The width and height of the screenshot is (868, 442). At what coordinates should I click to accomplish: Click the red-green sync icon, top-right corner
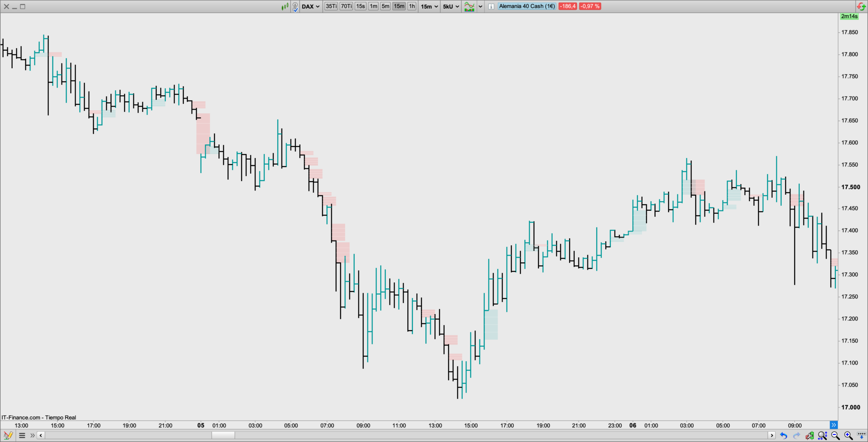click(x=861, y=6)
